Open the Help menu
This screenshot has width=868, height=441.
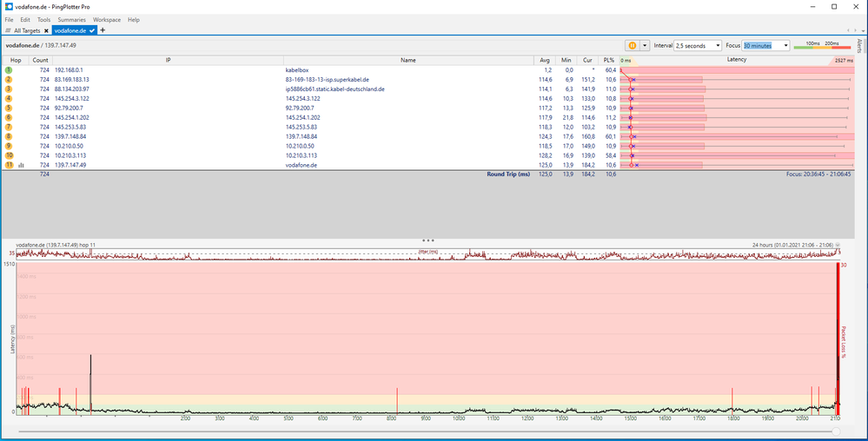tap(134, 19)
